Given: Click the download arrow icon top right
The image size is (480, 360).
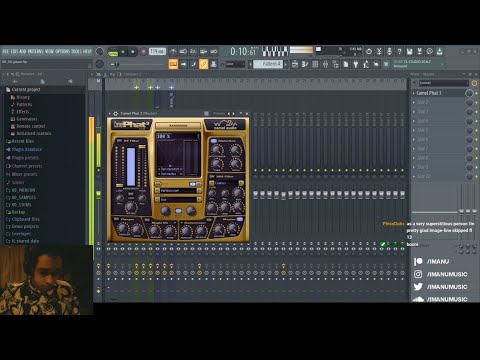Looking at the screenshot, I should point(440,51).
